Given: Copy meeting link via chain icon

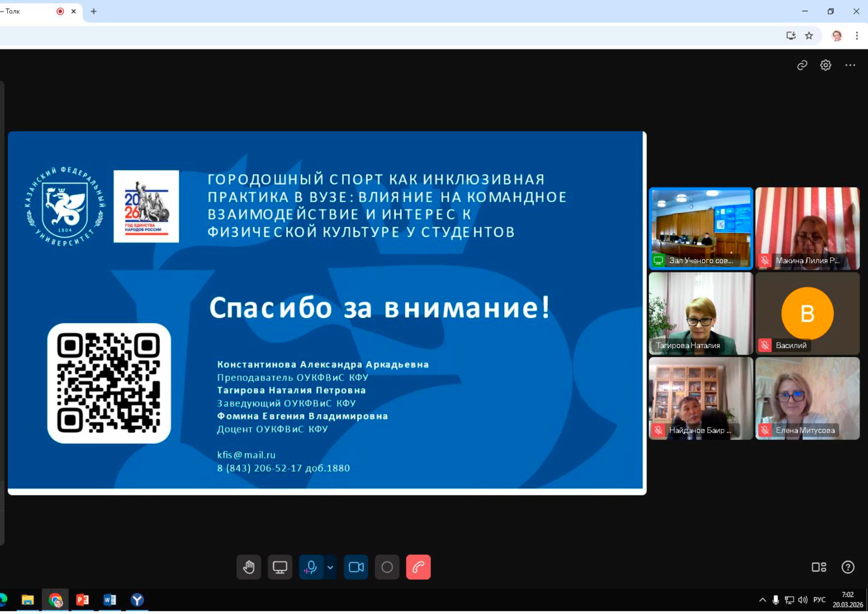Looking at the screenshot, I should (x=802, y=65).
